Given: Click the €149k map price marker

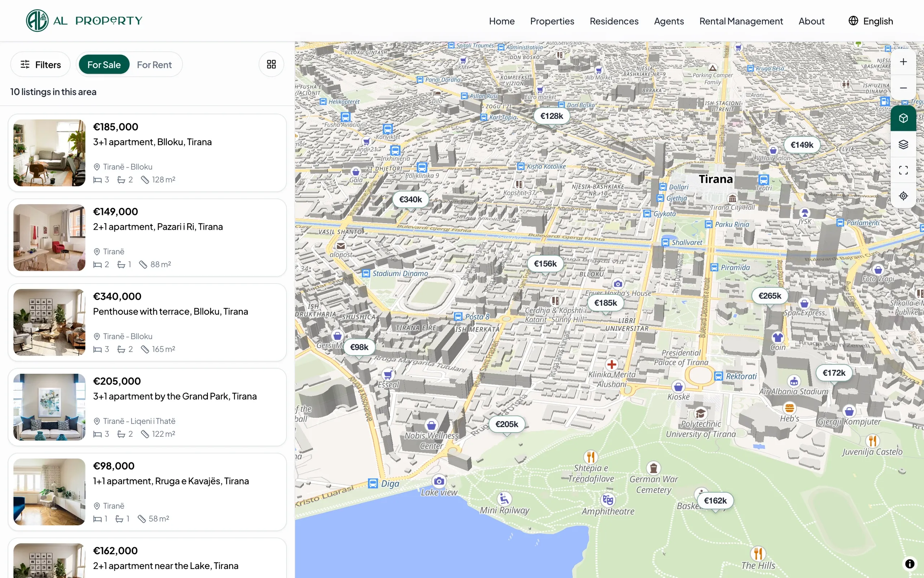Looking at the screenshot, I should [x=802, y=145].
